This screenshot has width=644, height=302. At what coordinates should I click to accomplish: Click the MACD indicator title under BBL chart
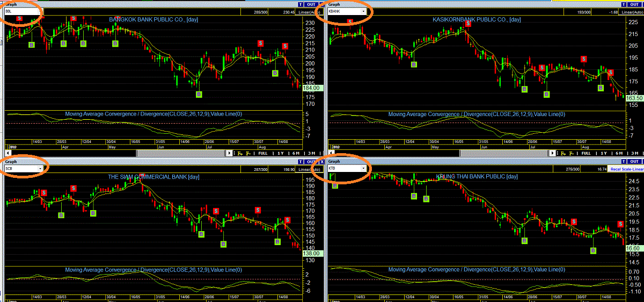(153, 114)
